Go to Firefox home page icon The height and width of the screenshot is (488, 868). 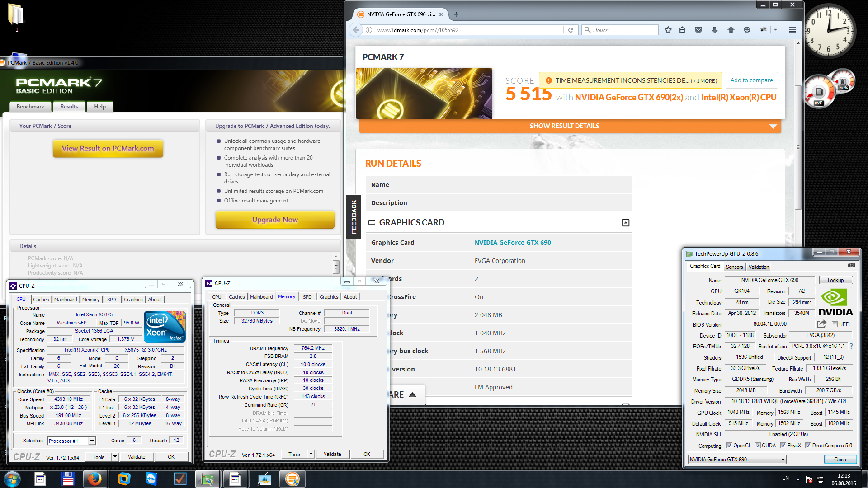click(x=731, y=30)
